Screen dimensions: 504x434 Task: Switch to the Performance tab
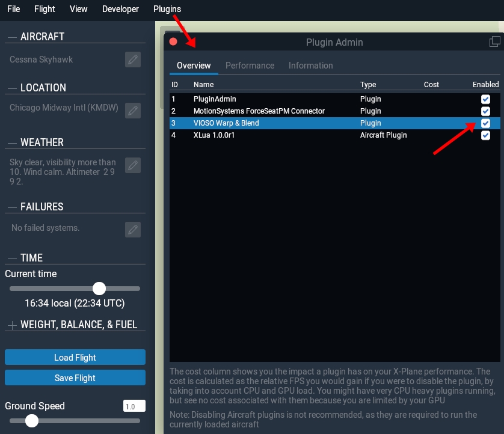250,66
